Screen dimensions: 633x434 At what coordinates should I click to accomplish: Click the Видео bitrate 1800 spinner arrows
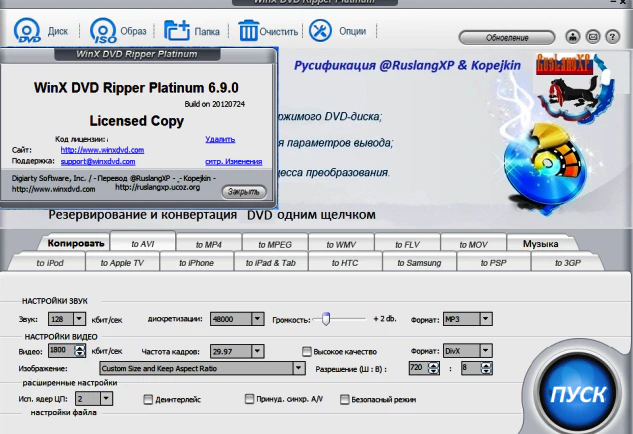click(x=80, y=350)
